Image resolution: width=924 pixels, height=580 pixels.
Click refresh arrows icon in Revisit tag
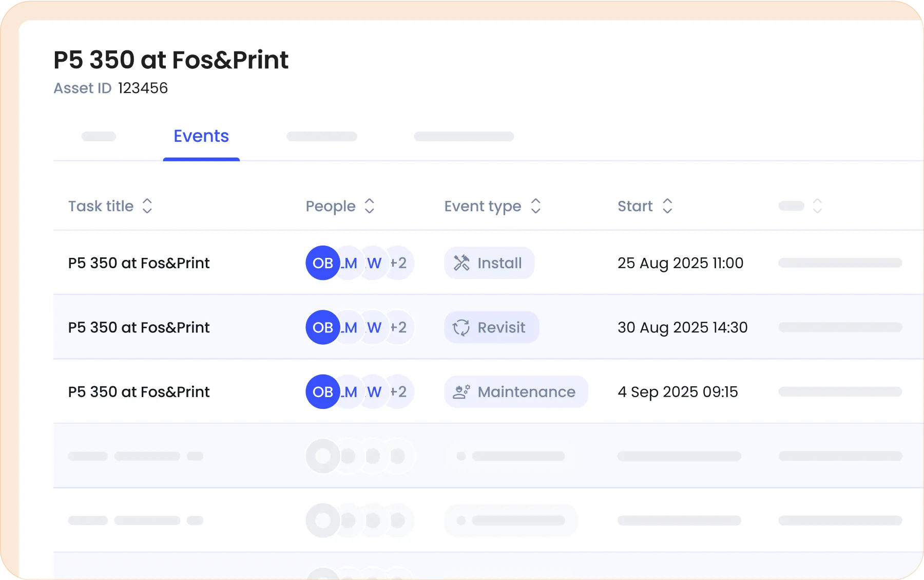click(461, 327)
